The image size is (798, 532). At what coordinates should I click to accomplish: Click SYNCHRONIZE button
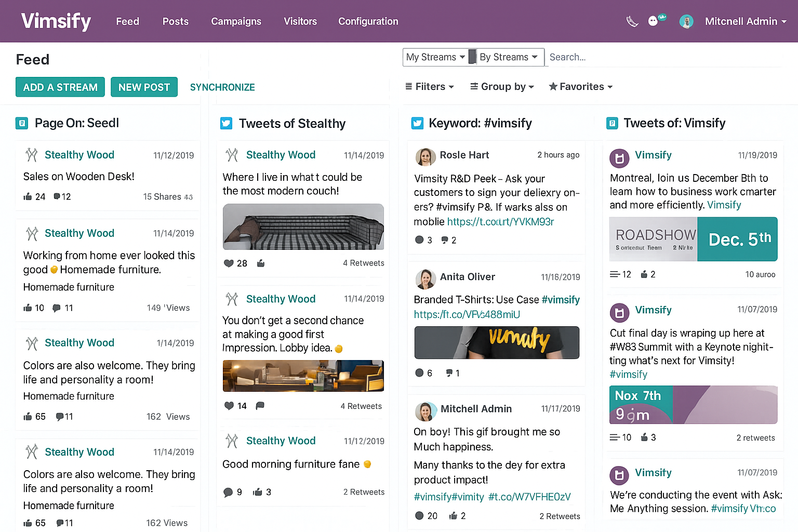(x=222, y=87)
